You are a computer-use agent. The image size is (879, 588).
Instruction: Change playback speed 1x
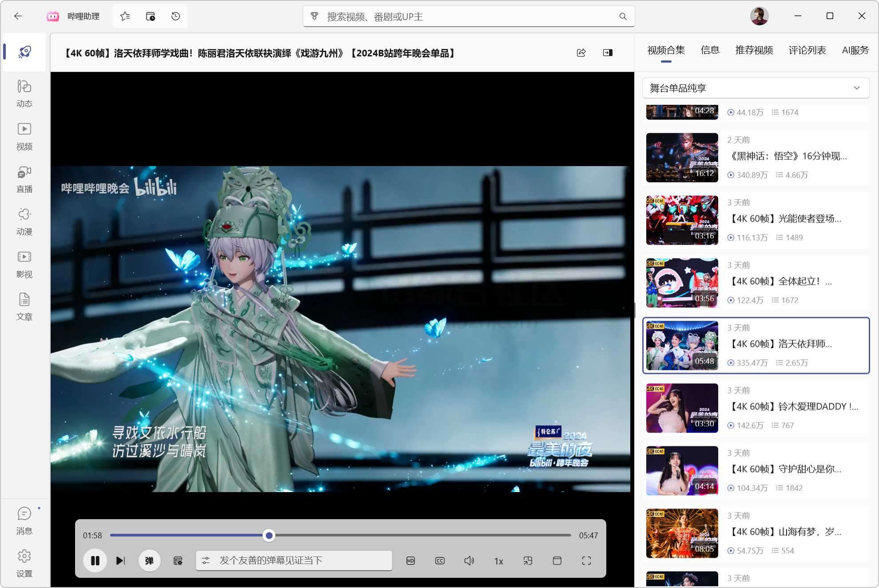tap(499, 561)
